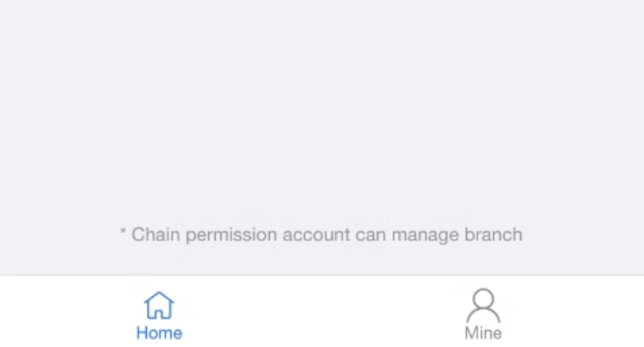644x347 pixels.
Task: Switch to the Mine tab
Action: tap(483, 315)
